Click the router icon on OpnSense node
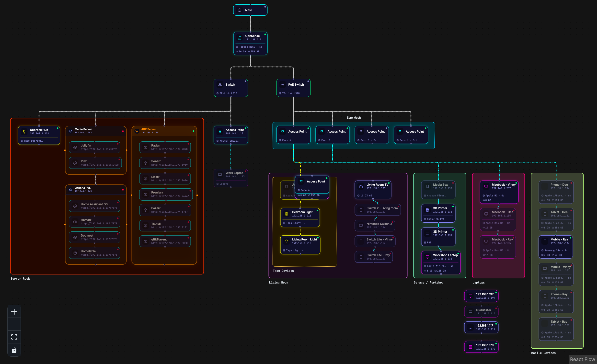 point(240,38)
